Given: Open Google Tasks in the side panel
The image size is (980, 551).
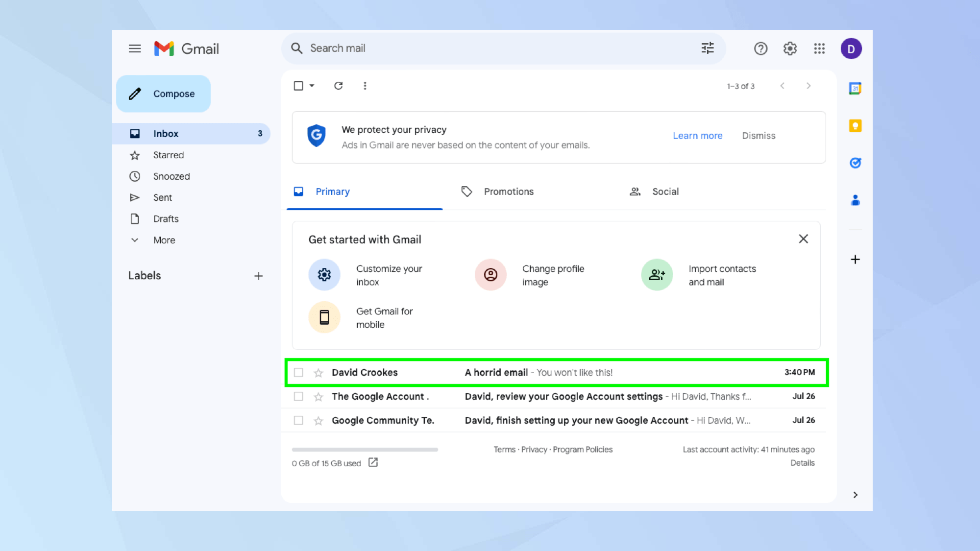Looking at the screenshot, I should [855, 163].
